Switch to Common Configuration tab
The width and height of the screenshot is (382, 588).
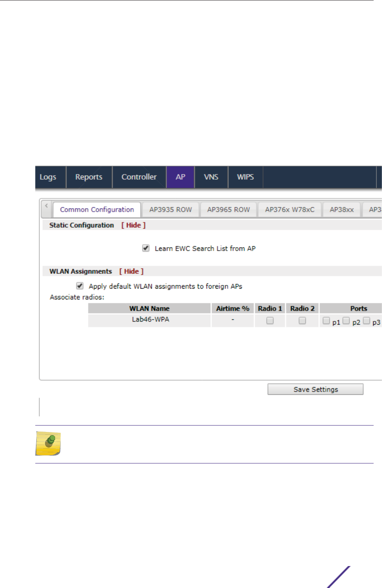click(x=97, y=210)
